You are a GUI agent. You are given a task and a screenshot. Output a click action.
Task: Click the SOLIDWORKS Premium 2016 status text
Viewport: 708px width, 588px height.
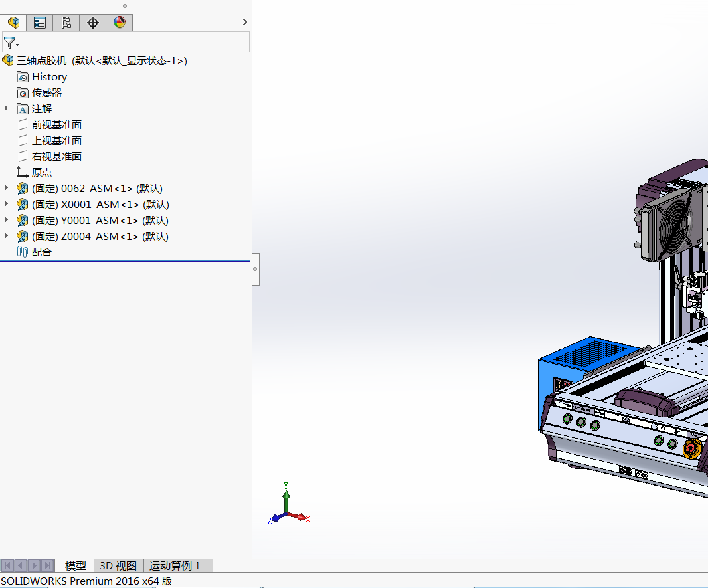tap(87, 581)
